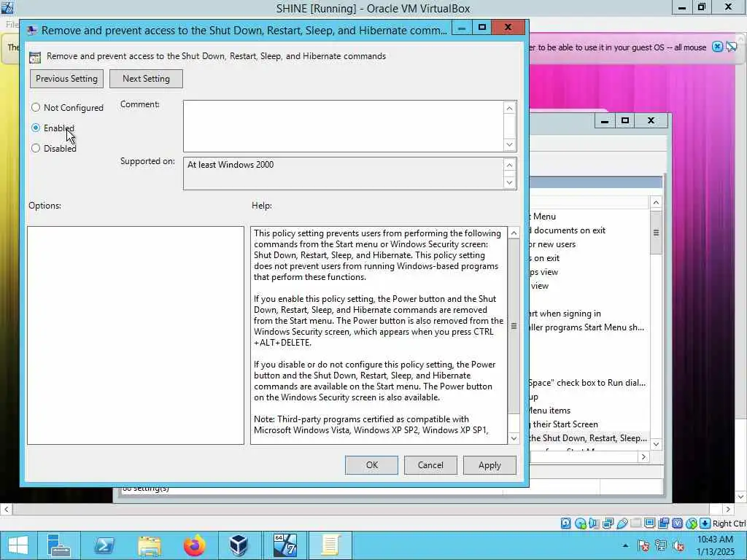Click the don't-show-again icon on the notification banner
Image resolution: width=747 pixels, height=560 pixels.
732,47
